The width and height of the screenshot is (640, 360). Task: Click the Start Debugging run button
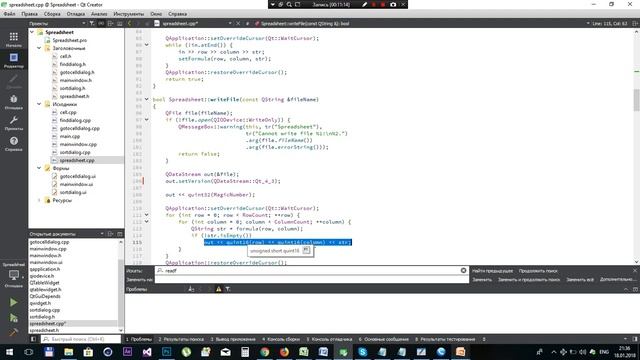point(13,318)
